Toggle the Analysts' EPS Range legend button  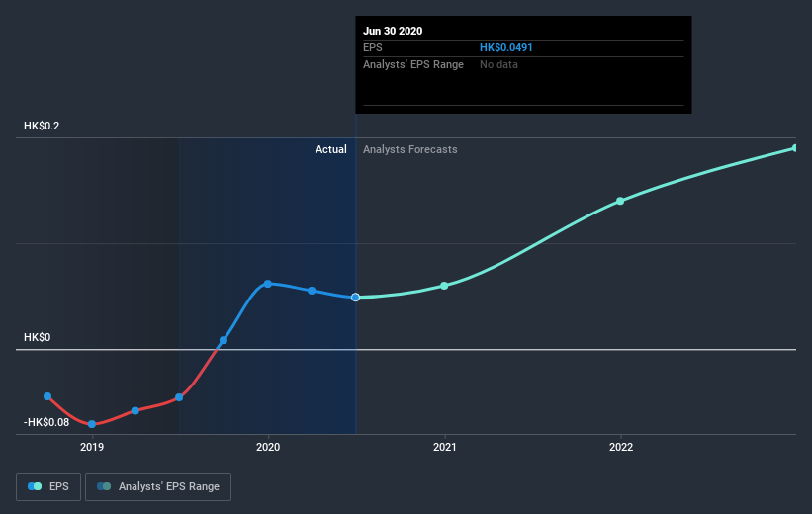point(158,487)
